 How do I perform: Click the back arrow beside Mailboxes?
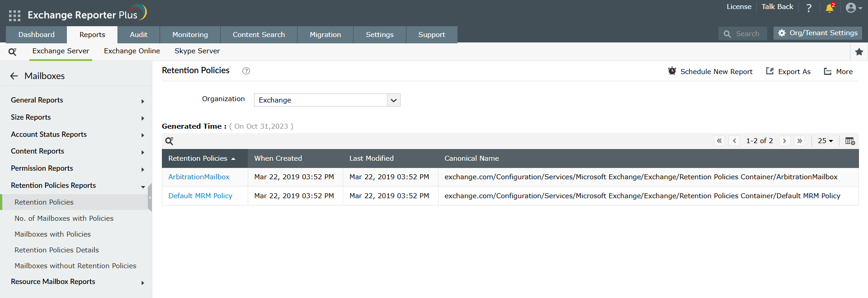click(14, 76)
